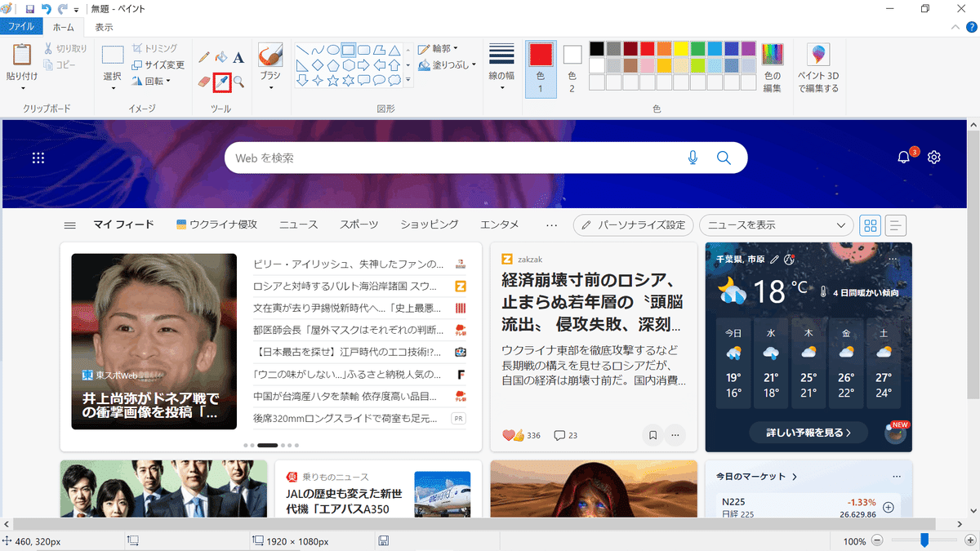The height and width of the screenshot is (551, 980).
Task: Choose the Right triangle shape
Action: pyautogui.click(x=301, y=64)
